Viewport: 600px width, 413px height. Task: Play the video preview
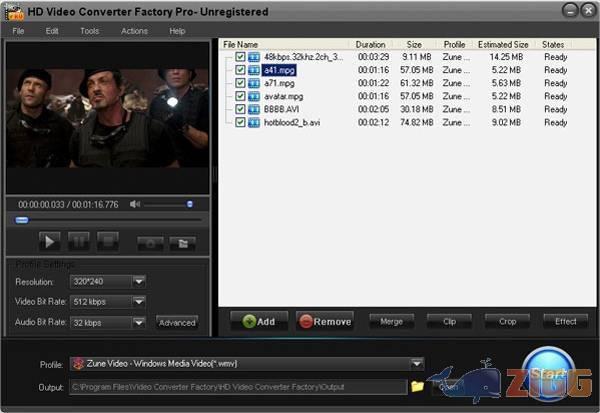tap(49, 241)
